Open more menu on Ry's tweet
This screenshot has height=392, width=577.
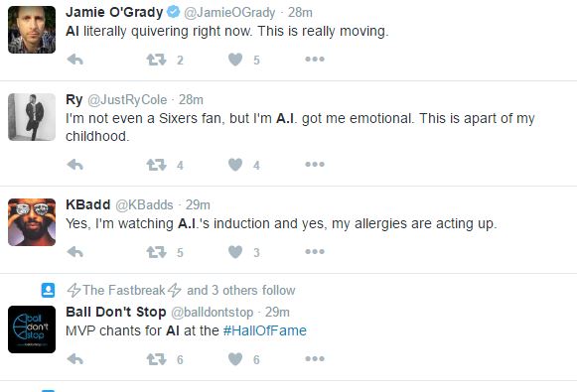pos(315,164)
